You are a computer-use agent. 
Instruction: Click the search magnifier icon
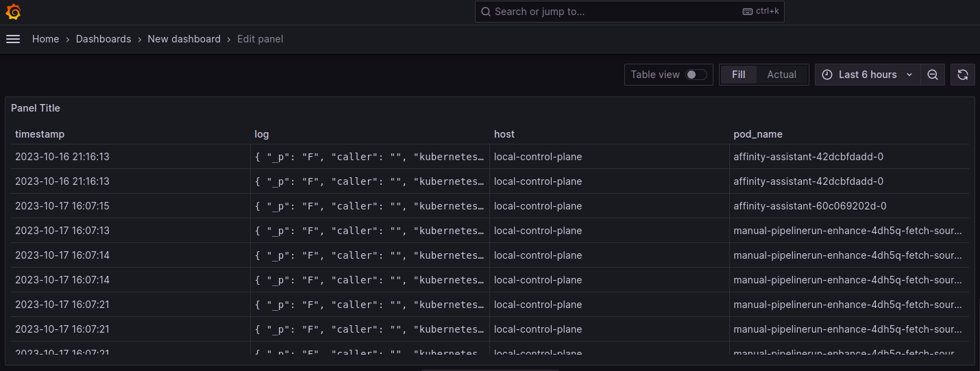(485, 12)
